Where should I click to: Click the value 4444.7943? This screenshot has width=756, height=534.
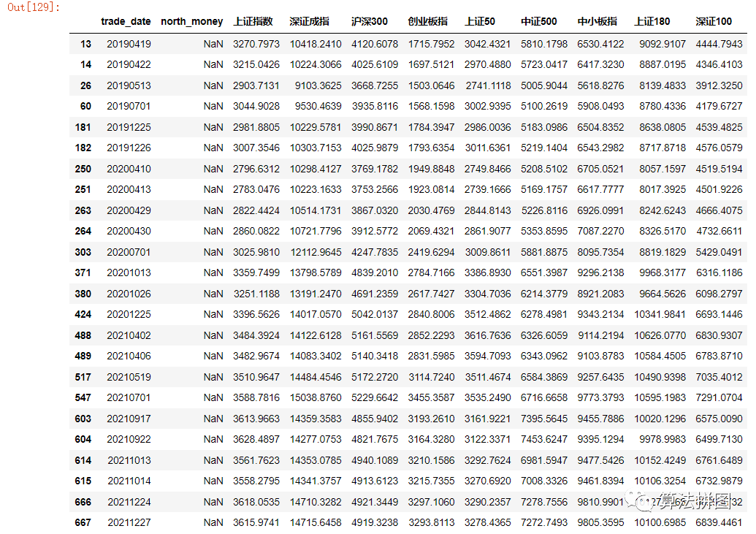[719, 44]
